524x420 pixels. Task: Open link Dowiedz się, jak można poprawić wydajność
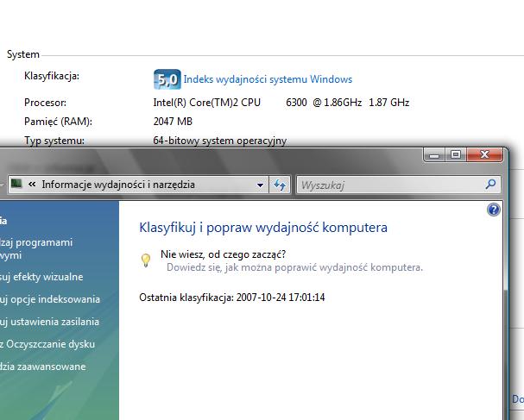click(294, 267)
